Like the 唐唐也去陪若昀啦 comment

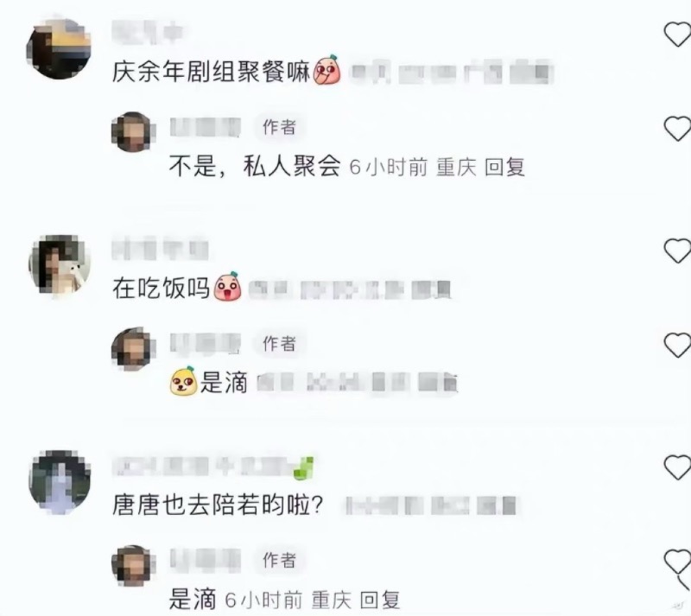pyautogui.click(x=678, y=467)
